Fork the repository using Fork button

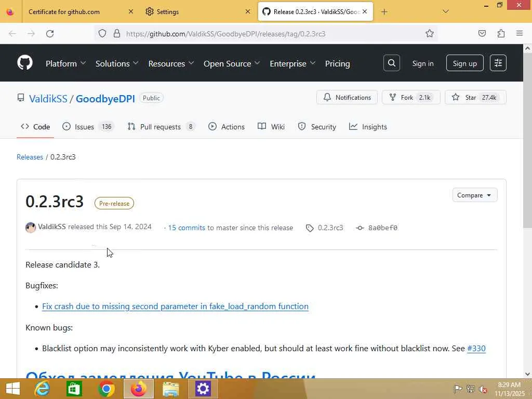[x=411, y=97]
